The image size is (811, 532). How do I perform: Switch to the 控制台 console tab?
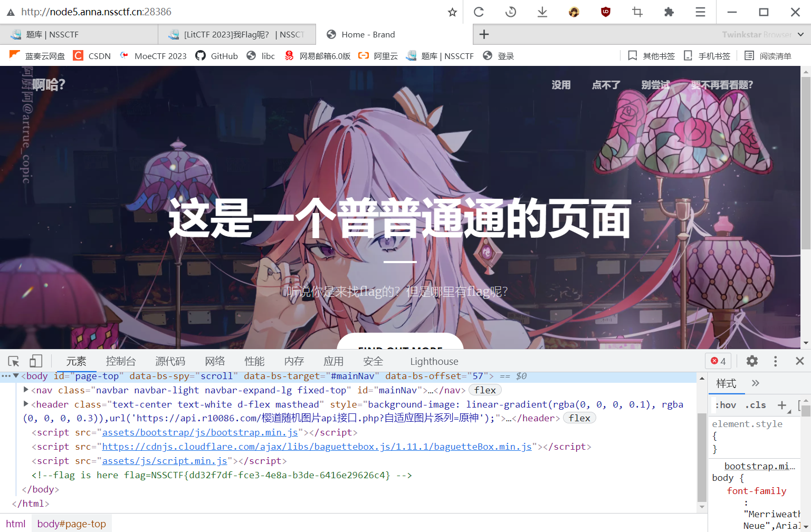click(x=121, y=361)
